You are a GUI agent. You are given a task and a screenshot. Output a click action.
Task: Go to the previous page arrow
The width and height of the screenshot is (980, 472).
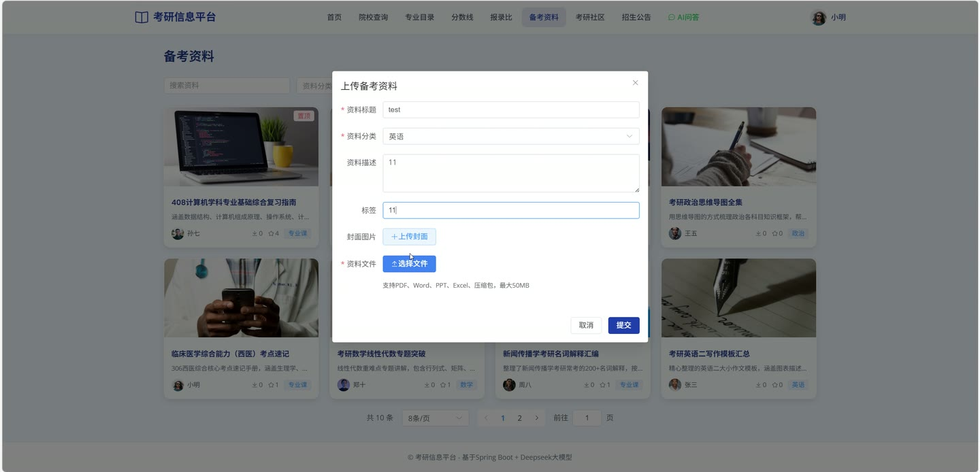486,418
